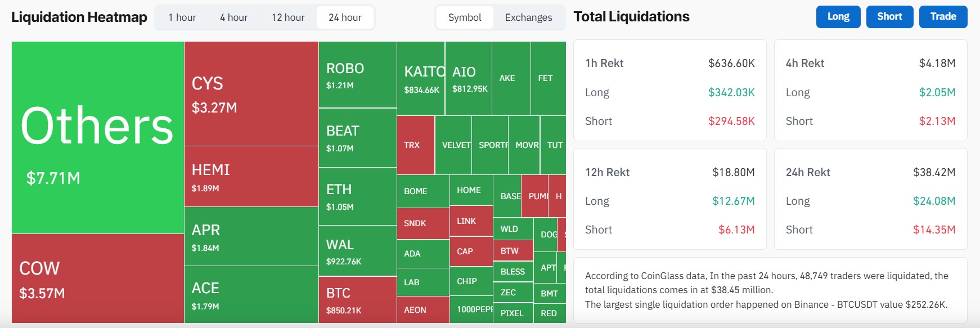Open the Trade button

[x=943, y=17]
